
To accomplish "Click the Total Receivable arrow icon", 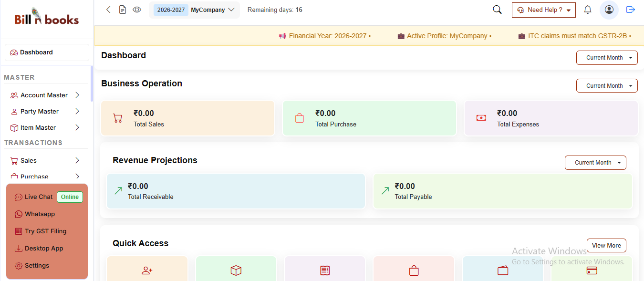I will pyautogui.click(x=118, y=191).
